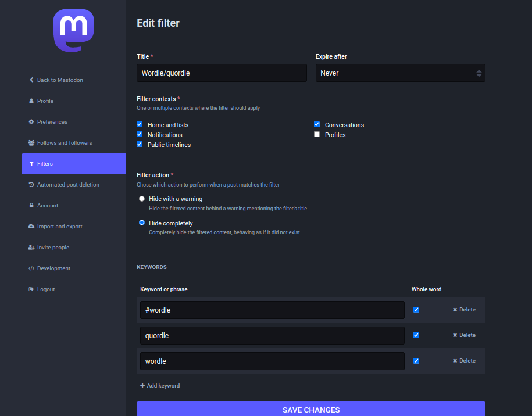Click the Mastodon logo
This screenshot has width=532, height=416.
point(74,31)
